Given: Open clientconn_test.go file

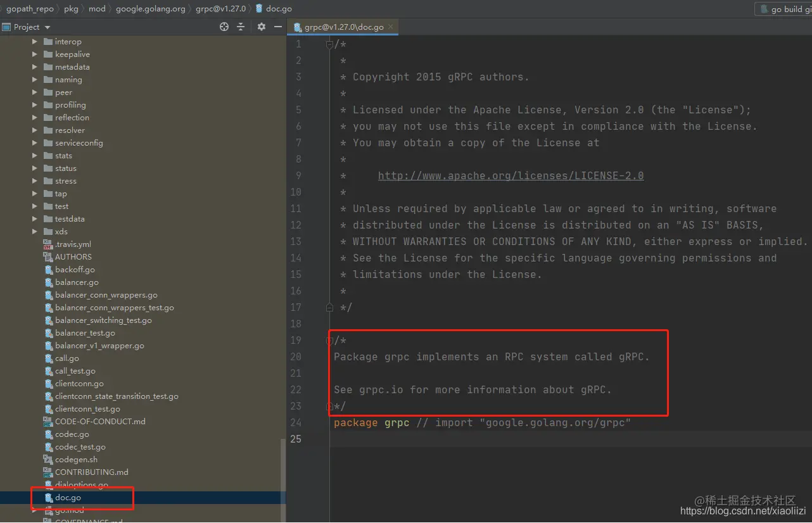Looking at the screenshot, I should (87, 409).
